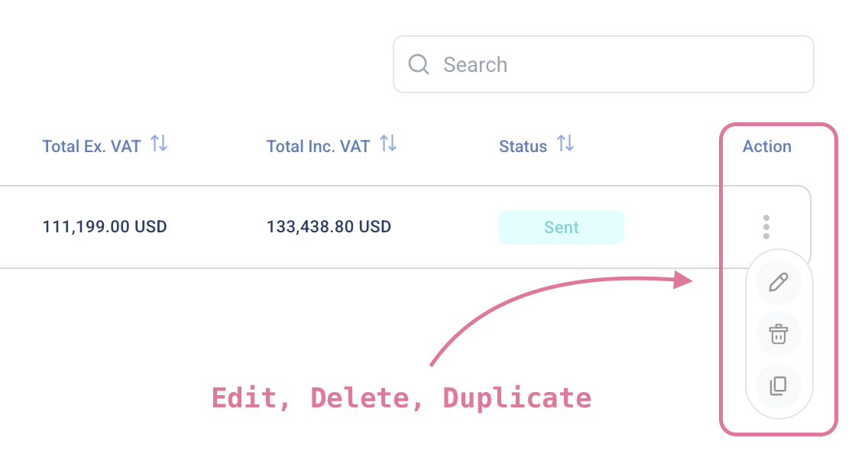
Task: Click the sort icon beside Total Ex. VAT
Action: point(160,144)
